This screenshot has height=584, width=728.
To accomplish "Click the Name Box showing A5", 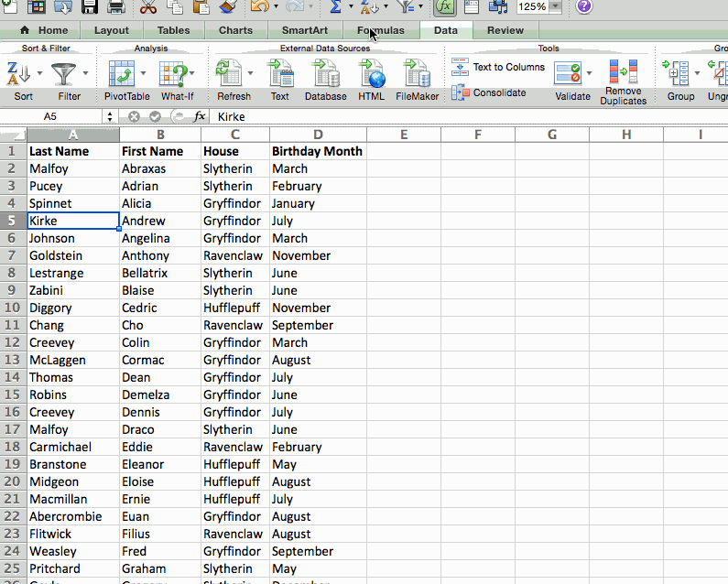I will coord(50,116).
